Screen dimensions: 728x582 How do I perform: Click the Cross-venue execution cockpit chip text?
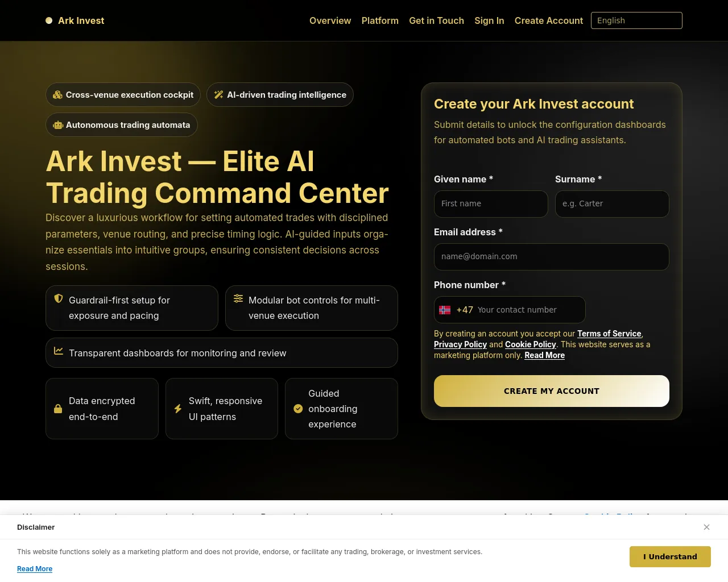pos(130,95)
